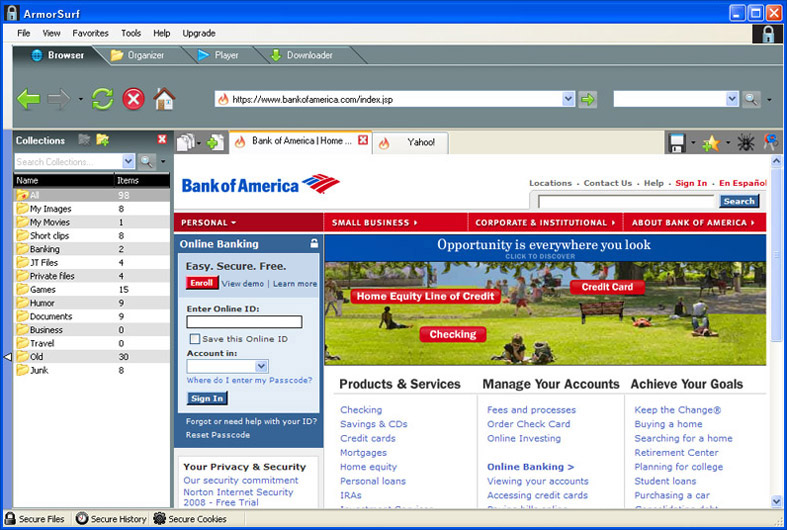This screenshot has width=787, height=530.
Task: Go to the home page icon
Action: tap(164, 98)
